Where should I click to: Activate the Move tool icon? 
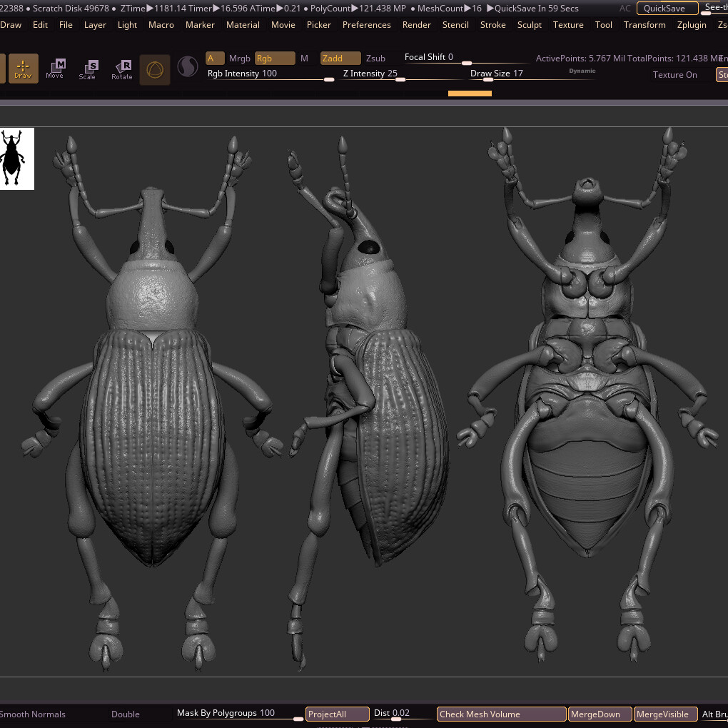click(55, 69)
